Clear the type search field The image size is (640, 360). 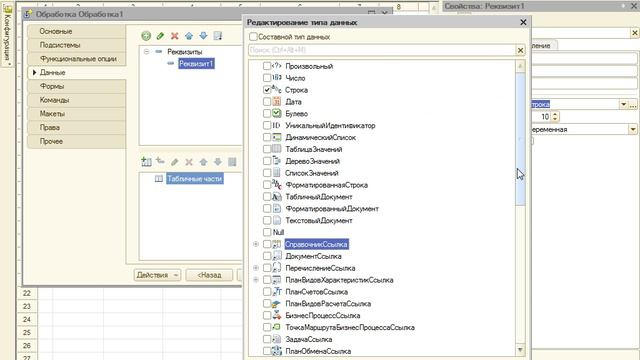tap(520, 50)
